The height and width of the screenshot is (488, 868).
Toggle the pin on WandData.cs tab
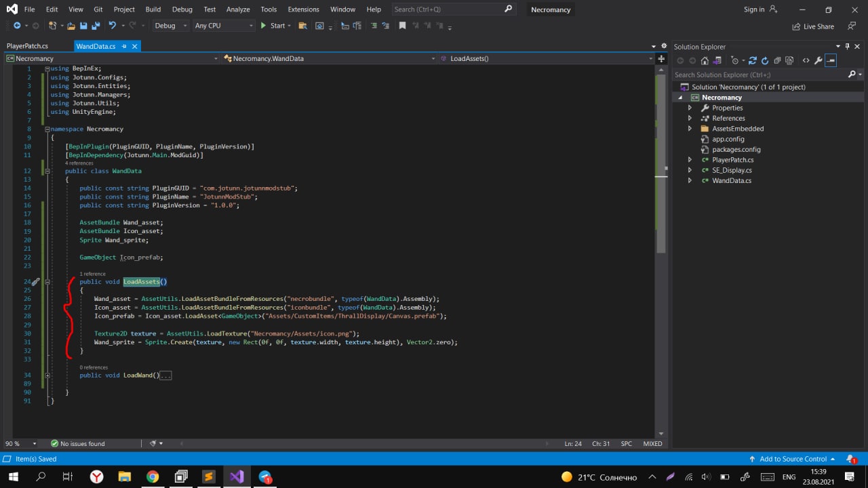coord(124,46)
